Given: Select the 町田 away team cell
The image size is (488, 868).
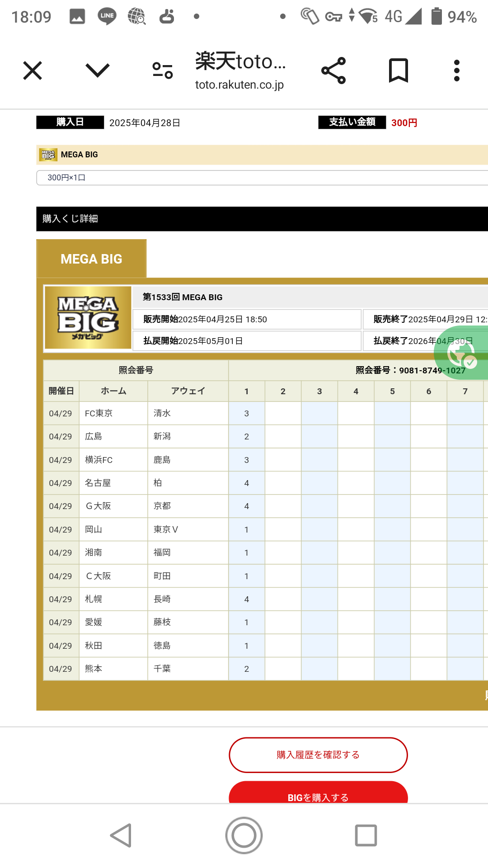Looking at the screenshot, I should [x=188, y=576].
